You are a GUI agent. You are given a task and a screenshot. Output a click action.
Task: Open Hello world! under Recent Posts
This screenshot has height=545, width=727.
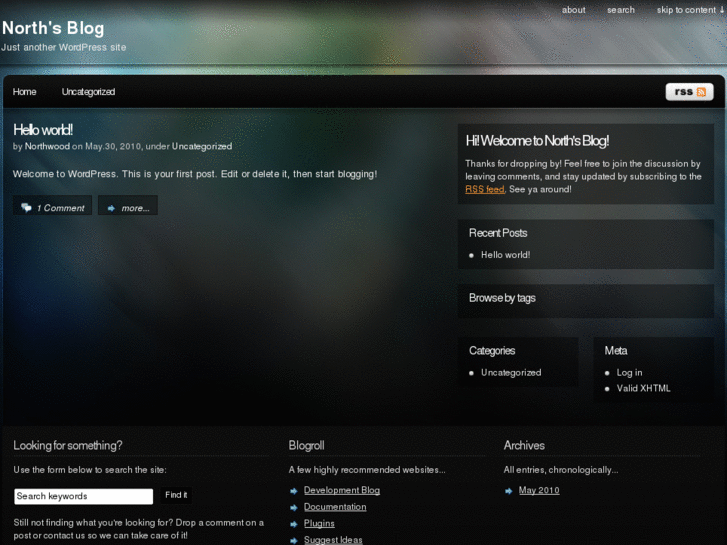pyautogui.click(x=505, y=255)
